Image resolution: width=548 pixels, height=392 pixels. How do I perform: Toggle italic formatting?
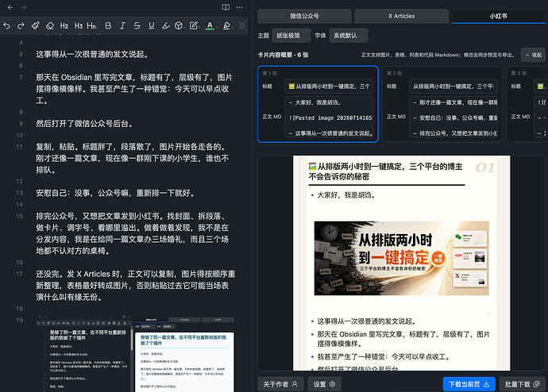point(122,25)
